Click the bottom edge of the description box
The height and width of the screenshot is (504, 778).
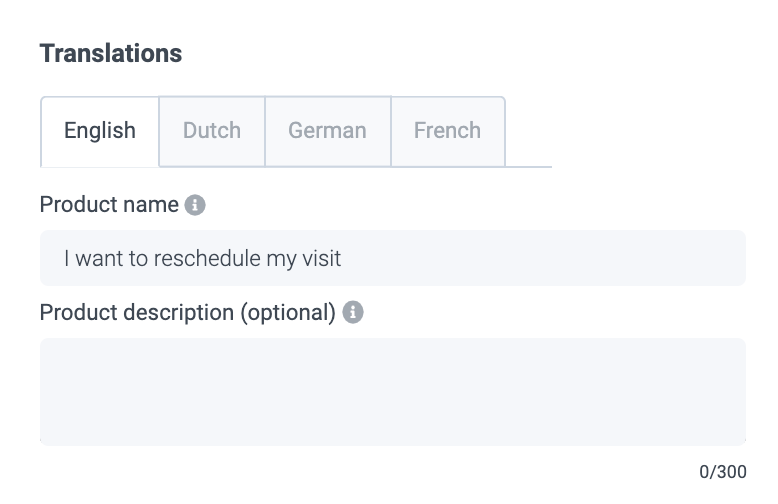392,441
